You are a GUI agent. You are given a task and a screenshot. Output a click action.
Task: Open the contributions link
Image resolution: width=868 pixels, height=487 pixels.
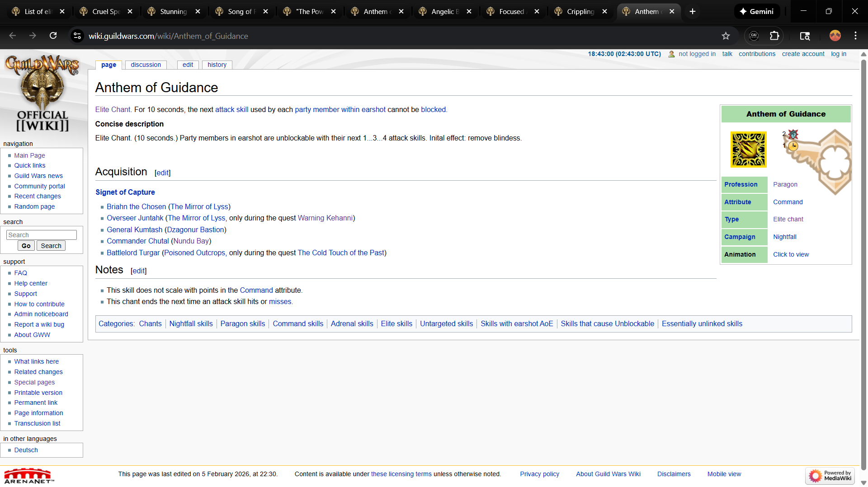tap(757, 54)
